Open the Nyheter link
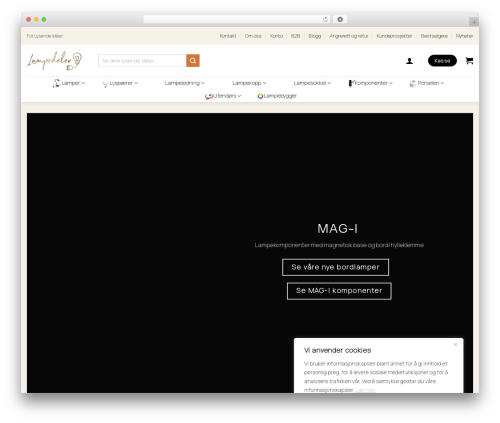This screenshot has width=500, height=423. [464, 36]
